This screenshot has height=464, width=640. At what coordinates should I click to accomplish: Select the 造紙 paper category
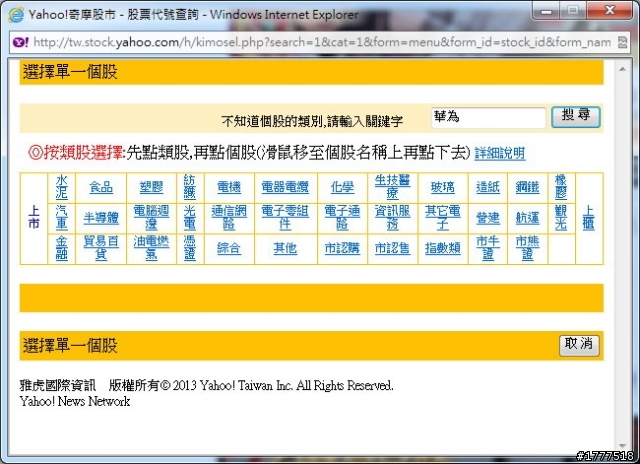488,187
